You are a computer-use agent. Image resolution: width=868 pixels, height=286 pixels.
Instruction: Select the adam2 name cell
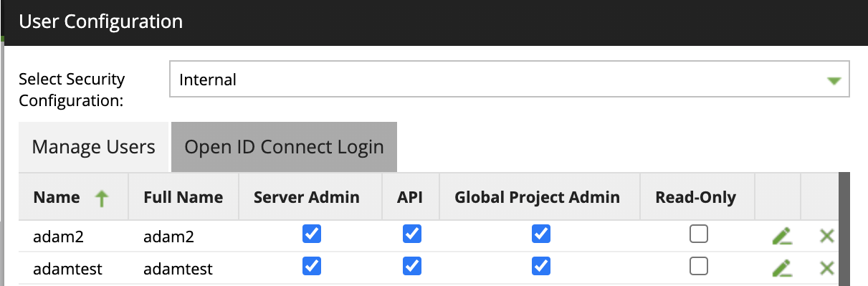tap(73, 236)
